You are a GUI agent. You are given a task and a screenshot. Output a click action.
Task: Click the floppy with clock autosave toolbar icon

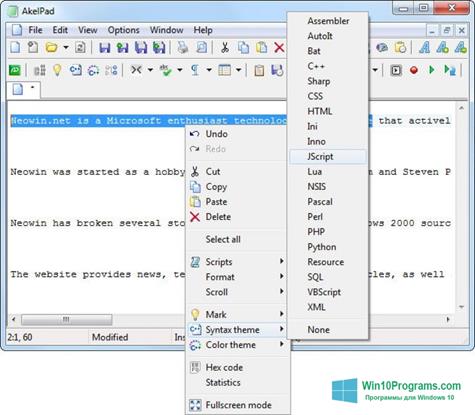277,70
